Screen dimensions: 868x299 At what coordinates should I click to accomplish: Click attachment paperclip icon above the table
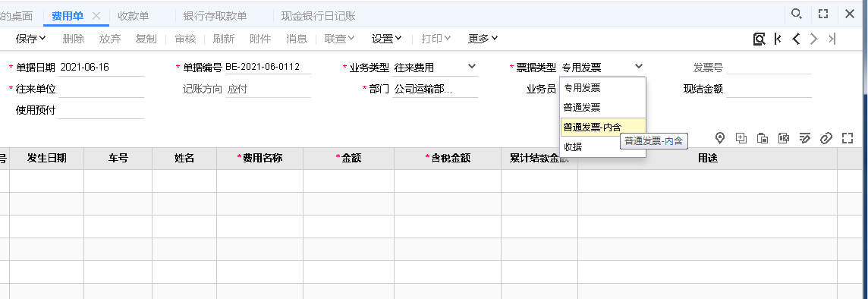coord(826,138)
